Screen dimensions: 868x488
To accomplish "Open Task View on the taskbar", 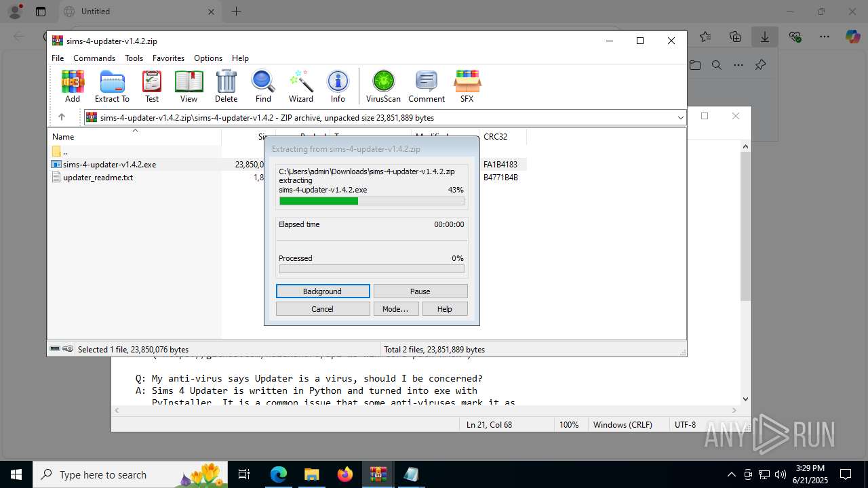I will click(245, 474).
